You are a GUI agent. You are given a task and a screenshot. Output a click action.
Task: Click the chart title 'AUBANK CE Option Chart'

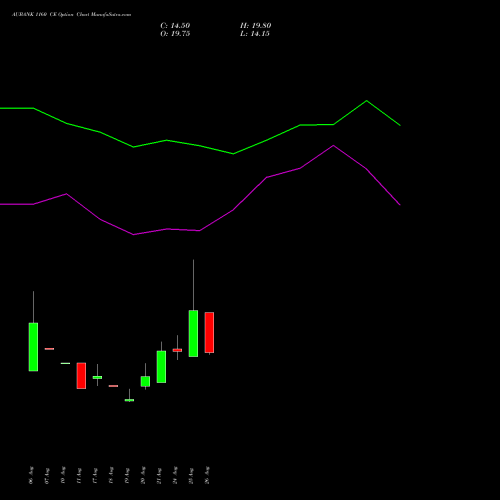tap(71, 15)
